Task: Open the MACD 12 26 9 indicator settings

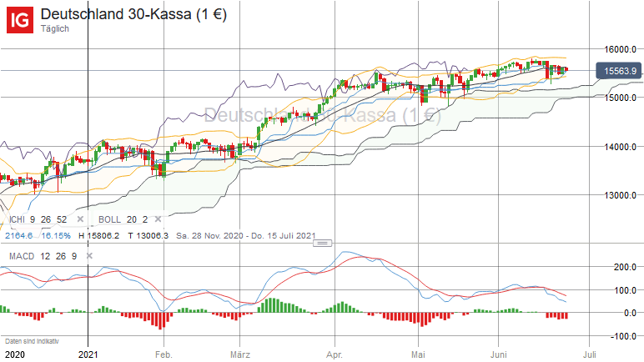Action: (x=43, y=256)
